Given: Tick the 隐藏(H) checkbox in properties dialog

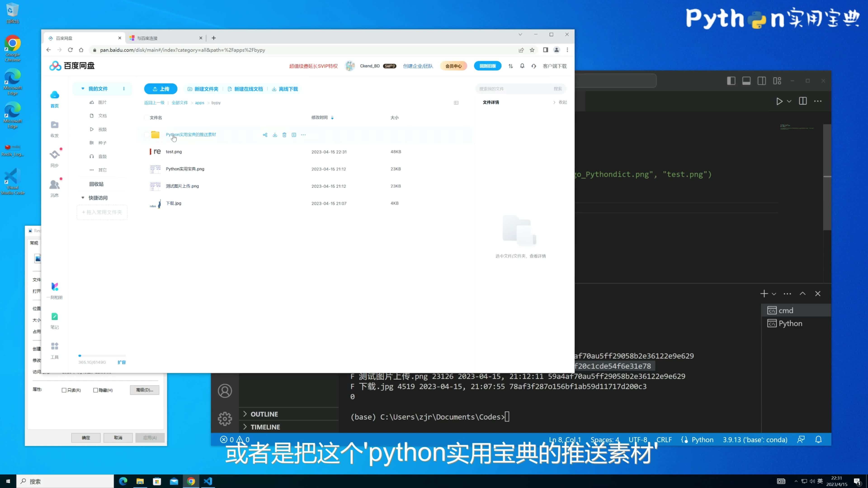Looking at the screenshot, I should click(x=95, y=390).
